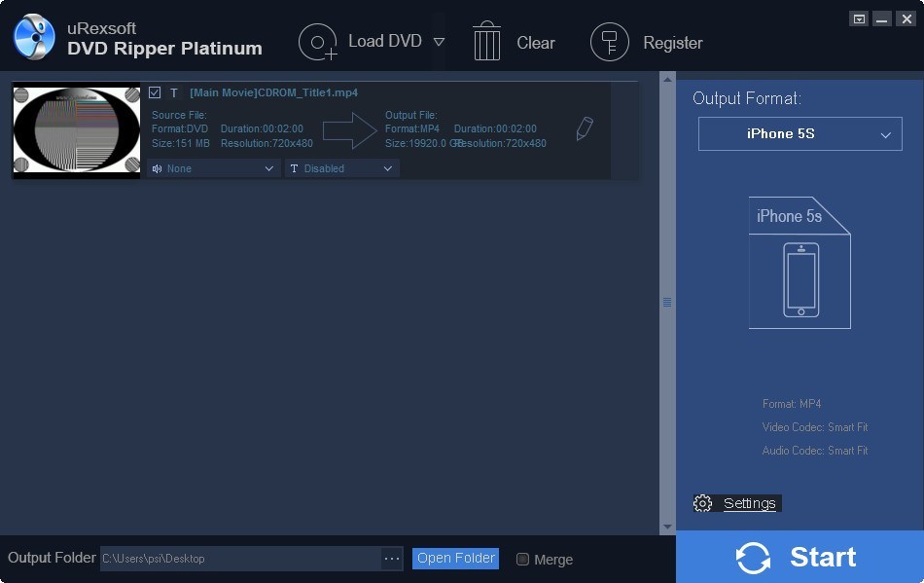Click the browse ellipsis button
The image size is (924, 583).
(x=392, y=559)
